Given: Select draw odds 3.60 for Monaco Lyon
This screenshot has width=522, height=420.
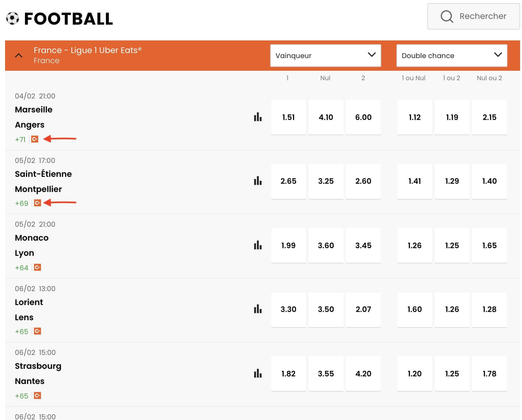Looking at the screenshot, I should click(x=326, y=245).
